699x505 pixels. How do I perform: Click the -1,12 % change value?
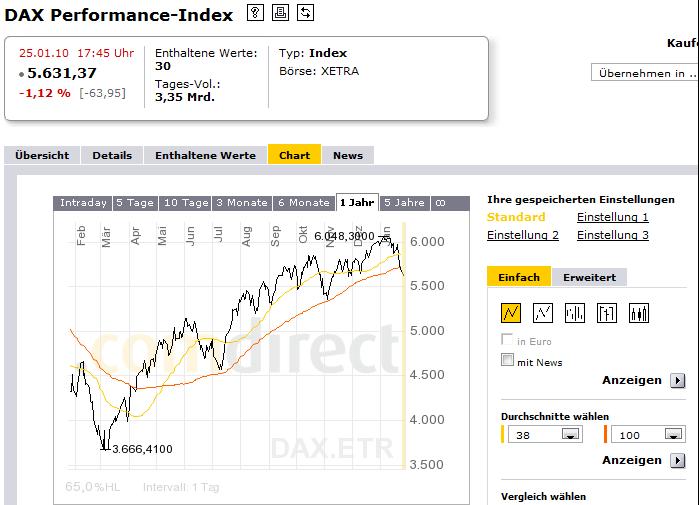click(x=45, y=93)
